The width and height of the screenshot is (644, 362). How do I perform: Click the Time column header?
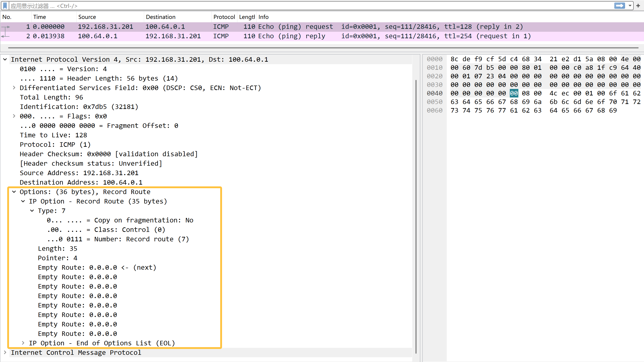click(39, 17)
